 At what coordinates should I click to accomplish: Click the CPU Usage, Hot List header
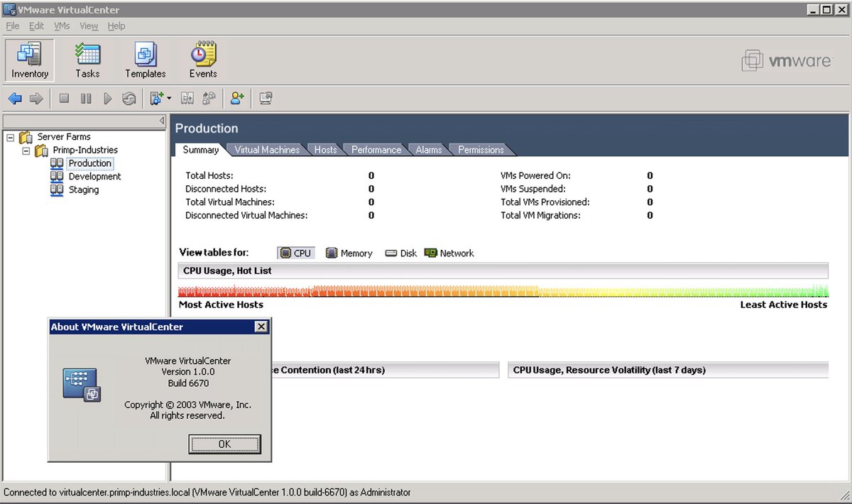503,270
